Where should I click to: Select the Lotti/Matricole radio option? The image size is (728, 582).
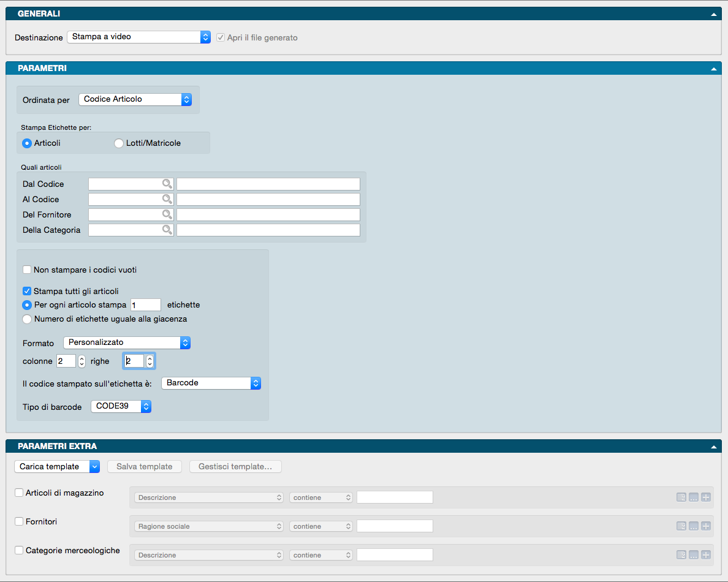[x=119, y=143]
